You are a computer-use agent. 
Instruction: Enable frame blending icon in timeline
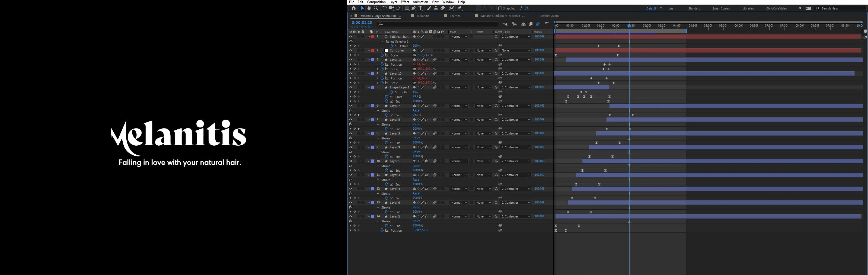[530, 24]
